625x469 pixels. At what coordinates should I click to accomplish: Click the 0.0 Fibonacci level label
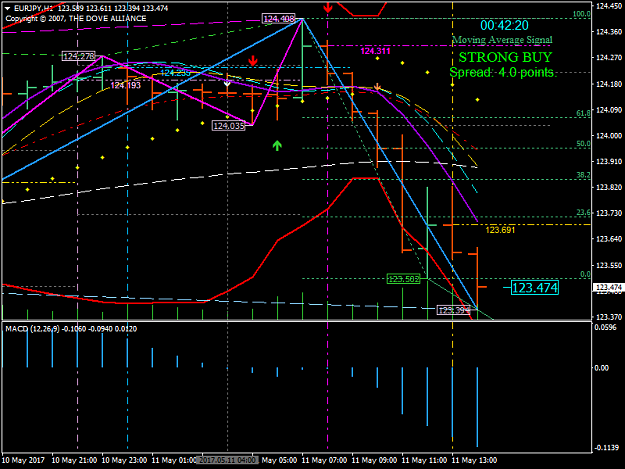[585, 274]
